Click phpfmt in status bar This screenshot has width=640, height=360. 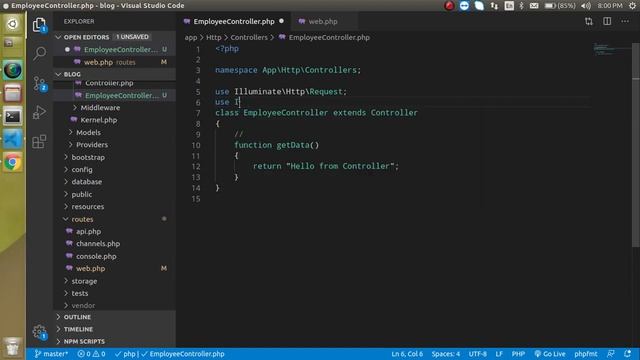tap(586, 354)
